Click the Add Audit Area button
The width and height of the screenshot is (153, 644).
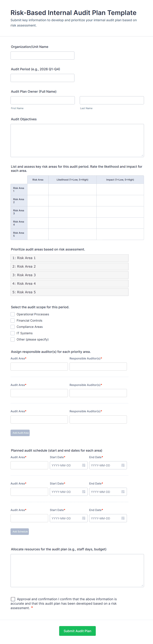point(20,433)
